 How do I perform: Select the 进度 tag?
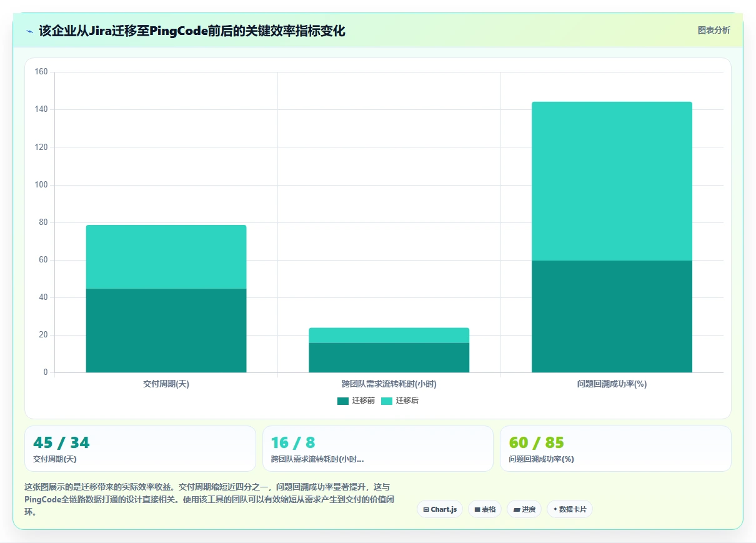(524, 509)
